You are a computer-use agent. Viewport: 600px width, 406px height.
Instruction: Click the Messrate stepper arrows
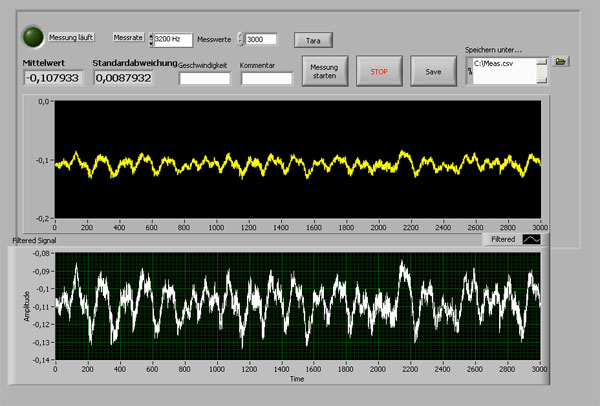150,40
